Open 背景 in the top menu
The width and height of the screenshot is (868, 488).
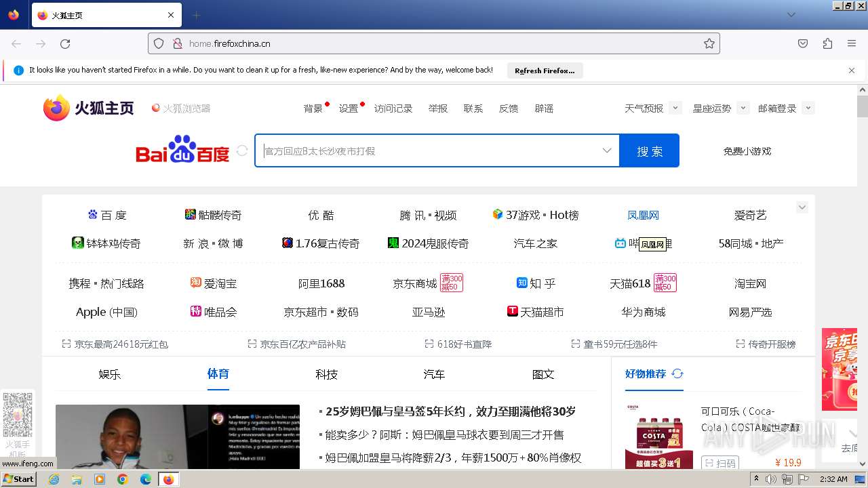pyautogui.click(x=313, y=108)
